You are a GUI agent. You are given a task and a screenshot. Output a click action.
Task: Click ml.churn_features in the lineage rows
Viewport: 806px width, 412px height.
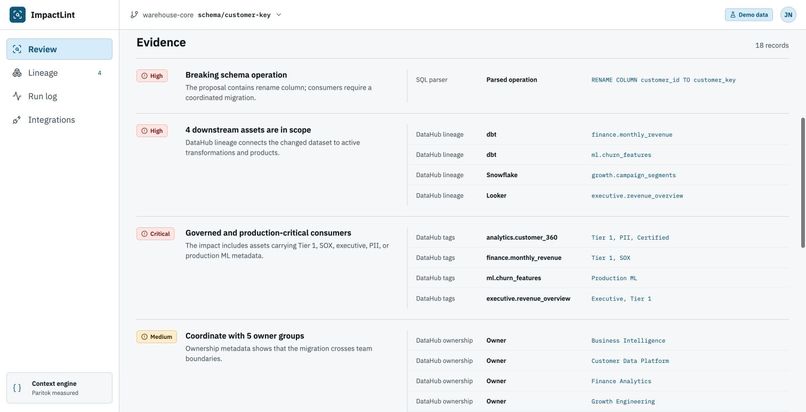pos(621,155)
